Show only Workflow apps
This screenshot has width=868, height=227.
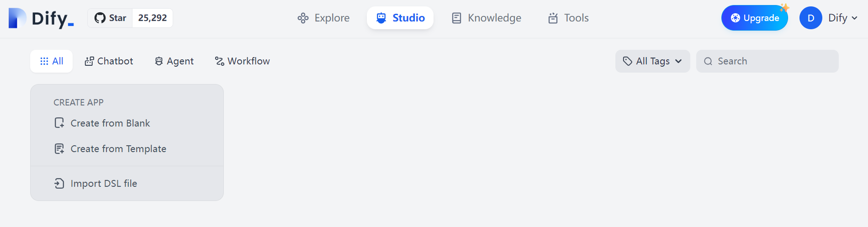242,61
